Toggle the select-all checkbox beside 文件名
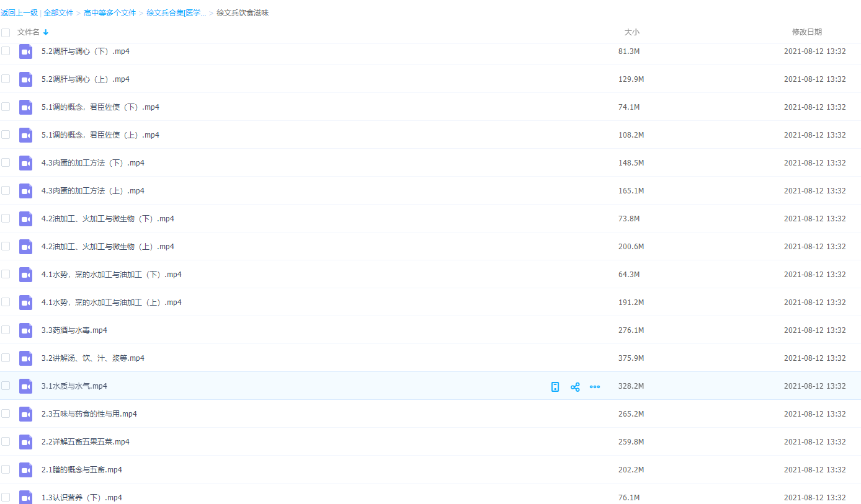The image size is (861, 504). click(6, 32)
